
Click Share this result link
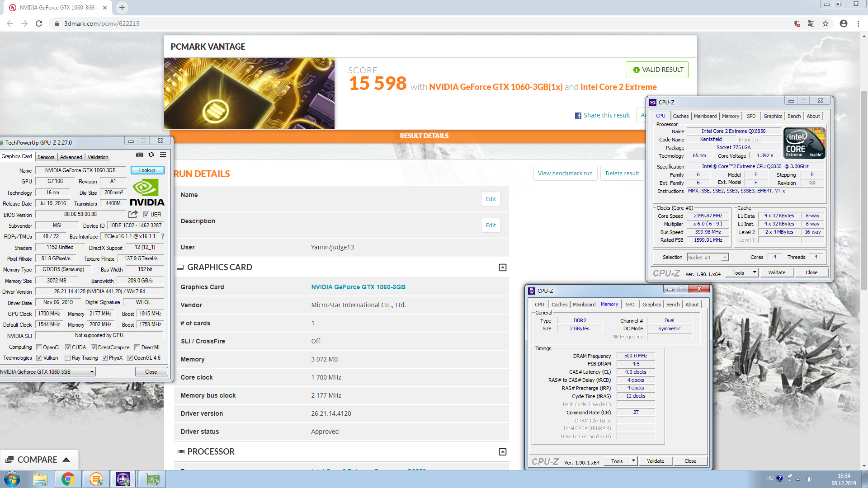coord(607,116)
